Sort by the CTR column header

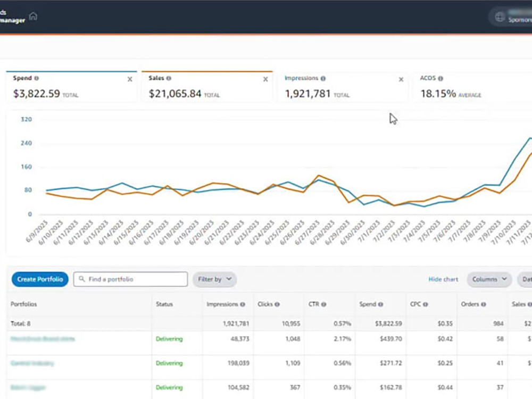313,304
